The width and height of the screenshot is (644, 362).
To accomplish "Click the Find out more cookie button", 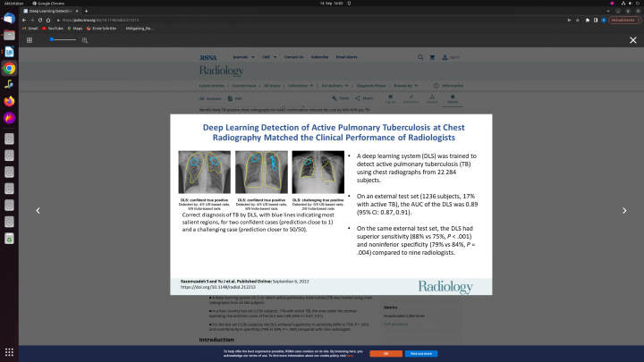I will point(421,353).
